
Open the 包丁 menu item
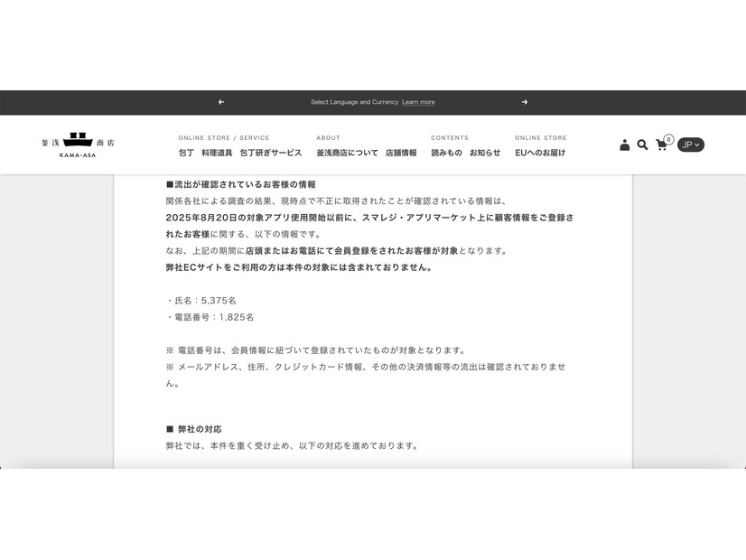click(x=187, y=154)
